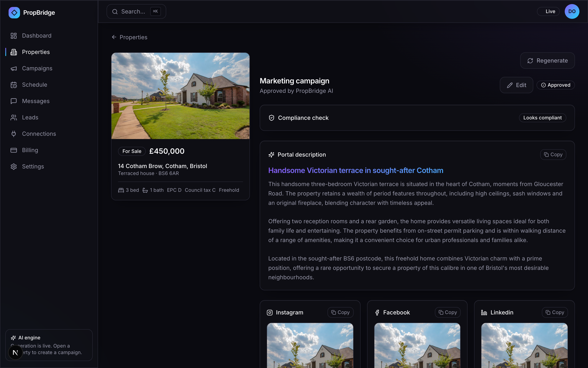Click Regenerate campaign button
588x368 pixels.
[547, 61]
